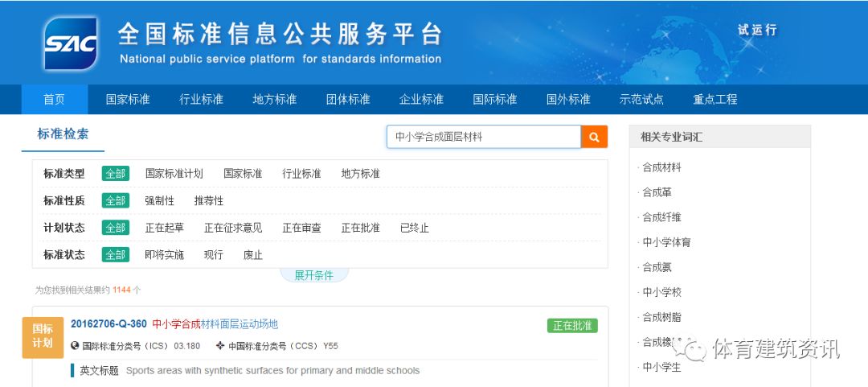Screen dimensions: 868x387
Task: Open related term 合成材料
Action: pyautogui.click(x=661, y=167)
